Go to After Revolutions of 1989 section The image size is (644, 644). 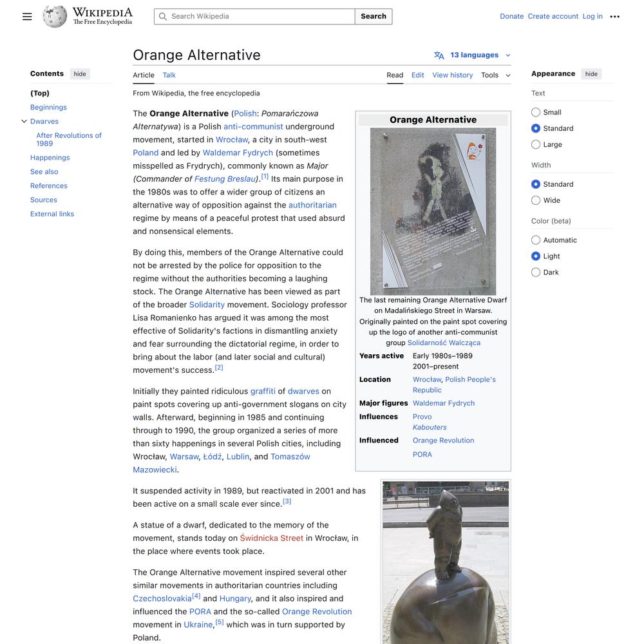[x=69, y=139]
